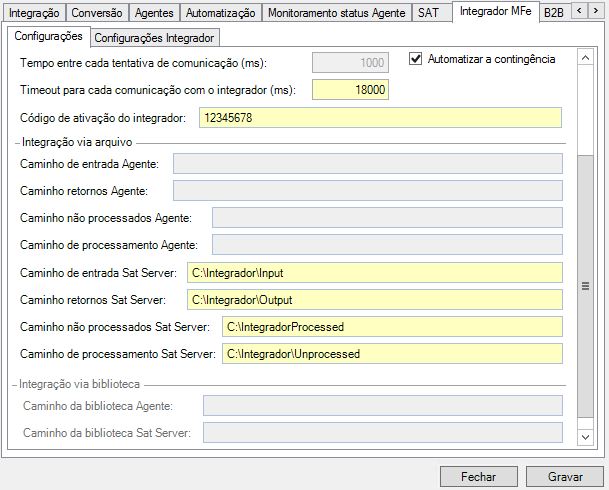Viewport: 609px width, 490px height.
Task: Open the B2B tab
Action: 553,13
